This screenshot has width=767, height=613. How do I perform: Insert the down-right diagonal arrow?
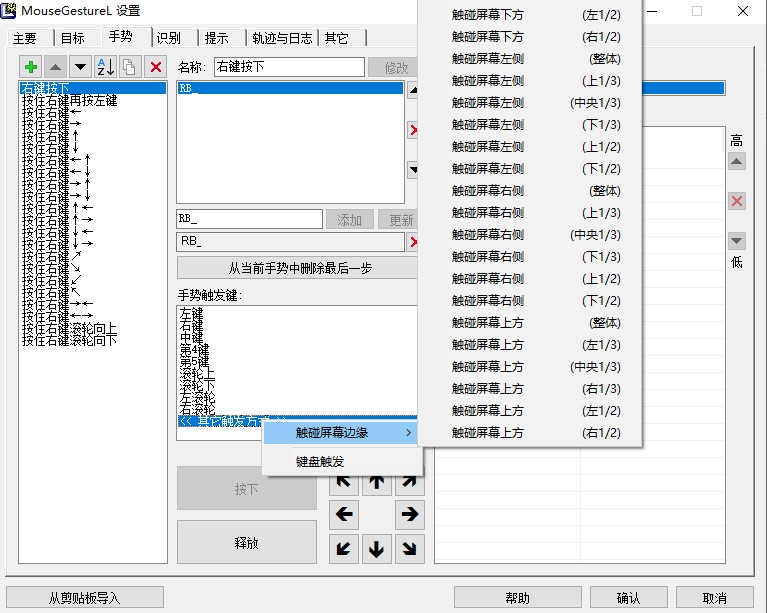[409, 548]
